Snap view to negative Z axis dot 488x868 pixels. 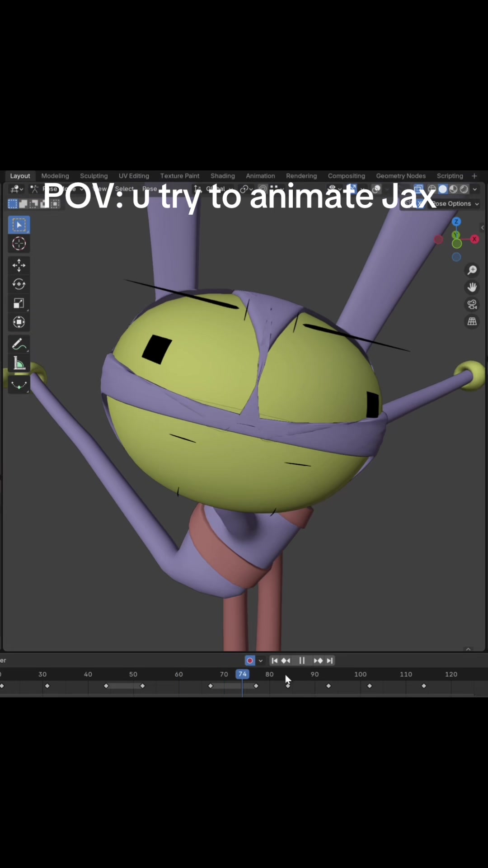click(456, 257)
